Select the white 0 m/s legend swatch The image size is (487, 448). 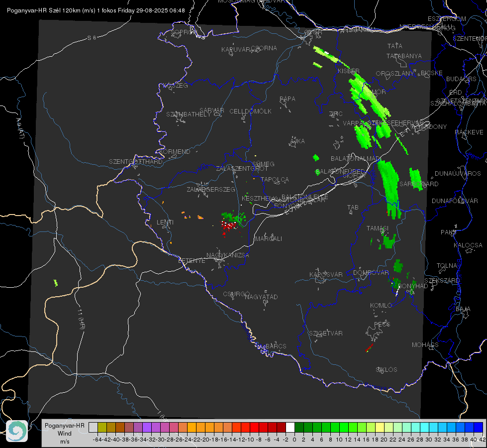pos(290,427)
